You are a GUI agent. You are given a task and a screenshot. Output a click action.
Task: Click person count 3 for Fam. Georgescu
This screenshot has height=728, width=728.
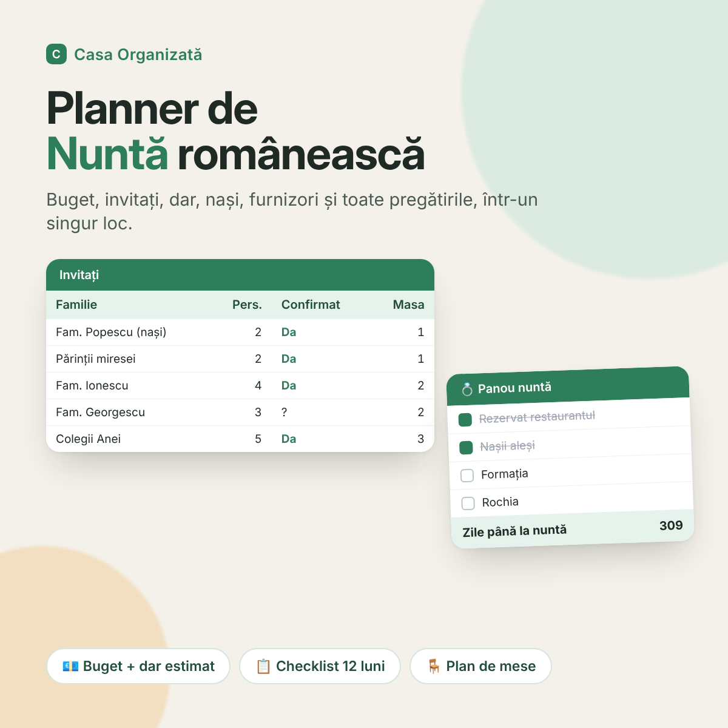click(x=258, y=412)
